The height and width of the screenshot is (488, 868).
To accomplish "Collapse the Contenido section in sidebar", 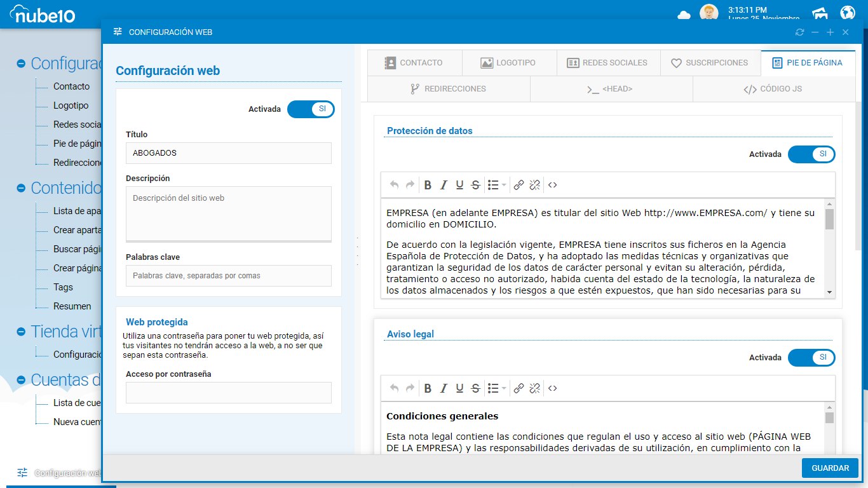I will (21, 188).
